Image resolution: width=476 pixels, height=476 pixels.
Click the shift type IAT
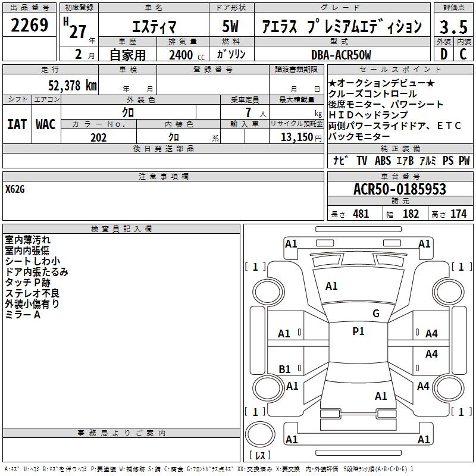pos(17,124)
